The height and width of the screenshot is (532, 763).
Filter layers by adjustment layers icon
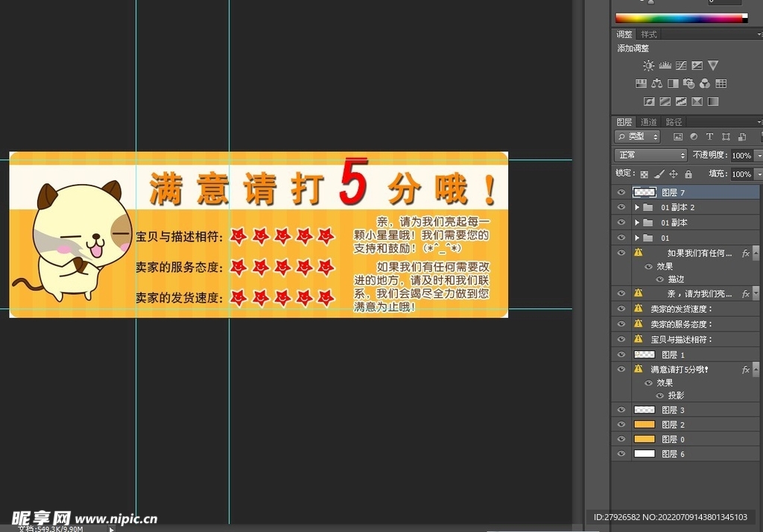pos(694,137)
